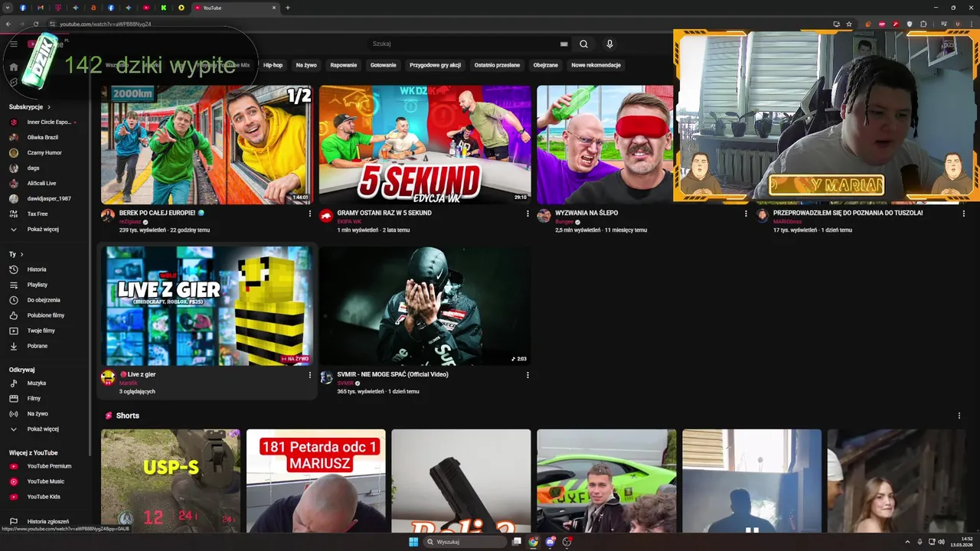Screen dimensions: 980x551
Task: Start voice search with microphone icon
Action: (609, 44)
